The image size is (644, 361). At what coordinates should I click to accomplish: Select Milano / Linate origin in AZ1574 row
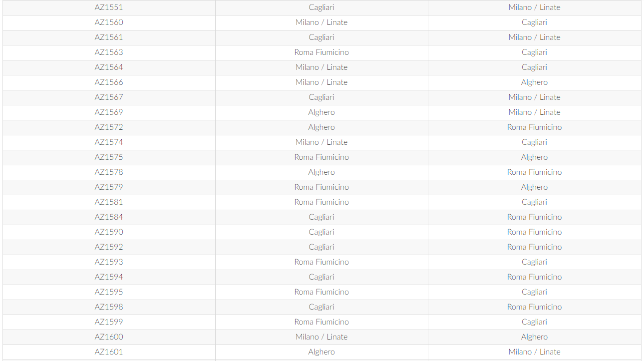click(x=322, y=142)
